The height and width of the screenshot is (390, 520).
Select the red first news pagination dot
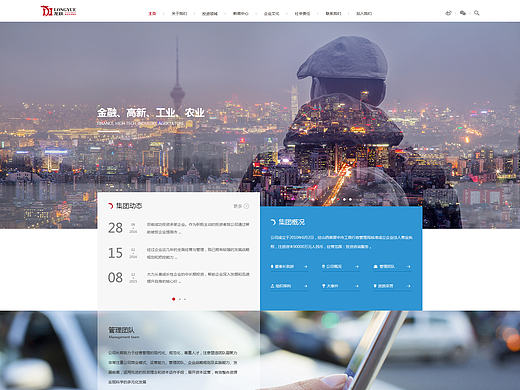tap(173, 299)
